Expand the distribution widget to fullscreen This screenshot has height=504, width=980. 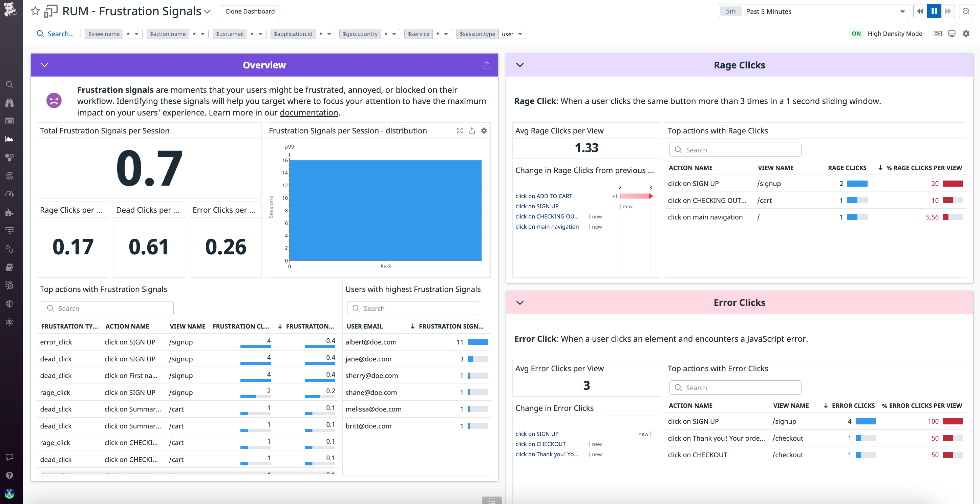460,130
